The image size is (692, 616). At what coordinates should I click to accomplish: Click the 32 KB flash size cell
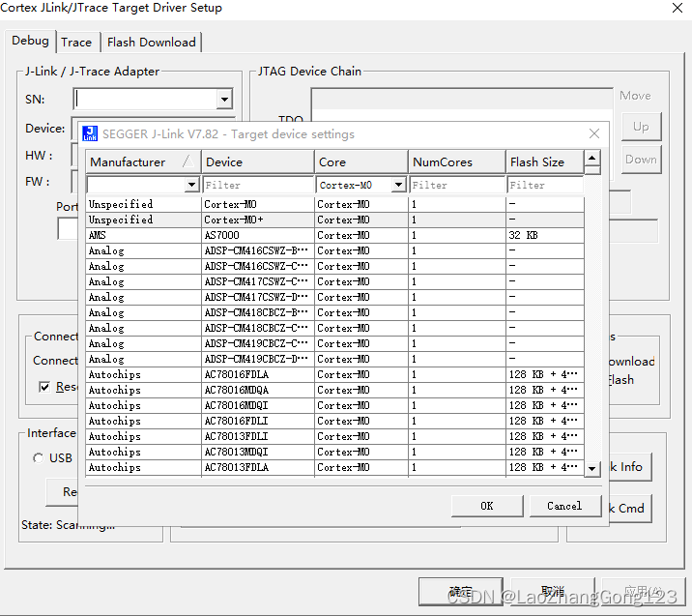coord(544,235)
